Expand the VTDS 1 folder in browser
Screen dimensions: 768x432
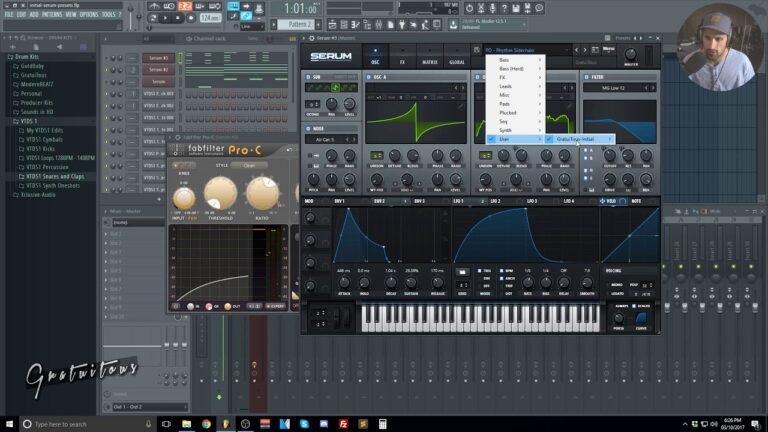28,121
